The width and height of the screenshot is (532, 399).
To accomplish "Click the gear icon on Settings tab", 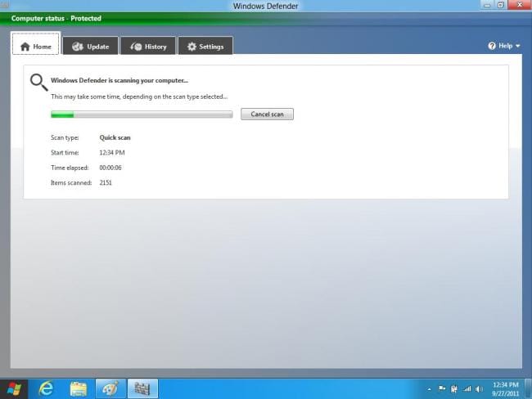I will click(192, 47).
